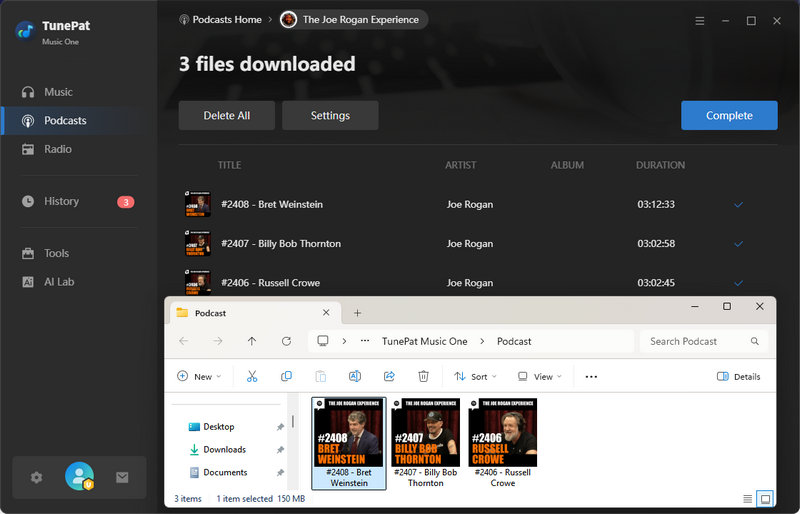Click the checkmark for #2408 Bret Weinstein
The image size is (800, 514).
738,205
